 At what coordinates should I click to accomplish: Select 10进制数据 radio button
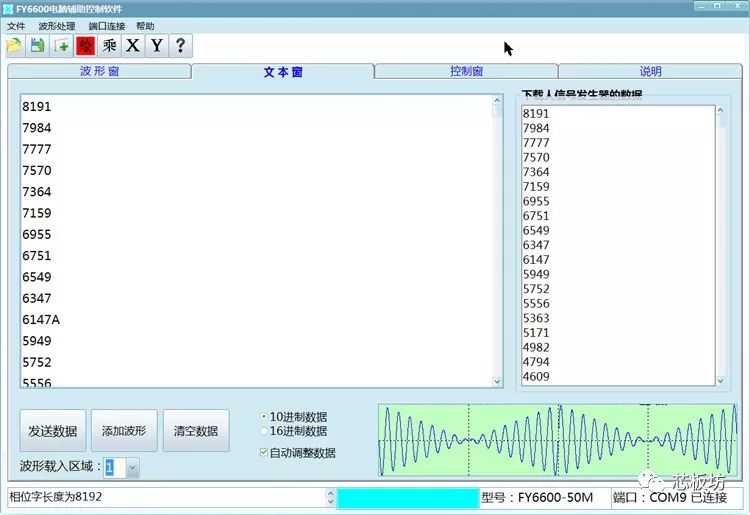coord(264,416)
